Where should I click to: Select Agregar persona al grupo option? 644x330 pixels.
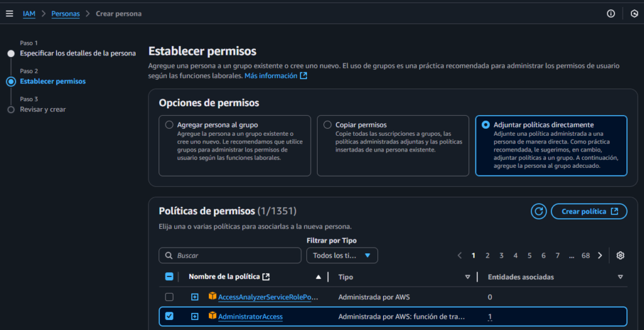[x=169, y=125]
